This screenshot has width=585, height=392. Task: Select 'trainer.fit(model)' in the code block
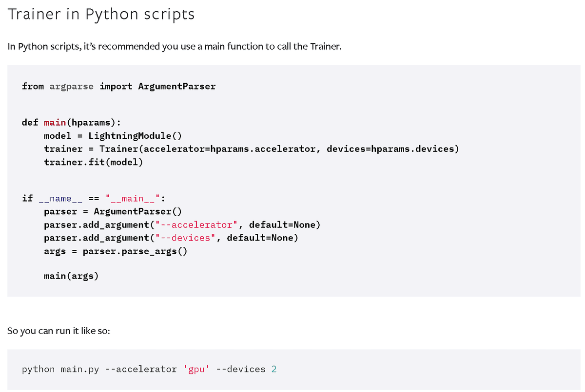(93, 162)
